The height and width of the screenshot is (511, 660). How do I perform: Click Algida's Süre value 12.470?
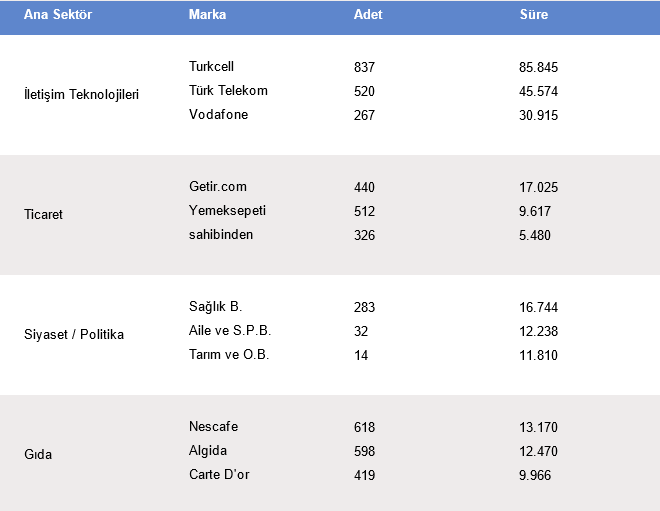(x=539, y=451)
